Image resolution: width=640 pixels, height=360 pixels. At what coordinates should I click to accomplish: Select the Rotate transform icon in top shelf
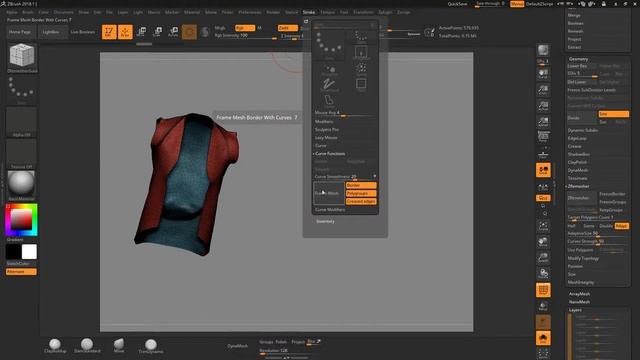pyautogui.click(x=173, y=32)
